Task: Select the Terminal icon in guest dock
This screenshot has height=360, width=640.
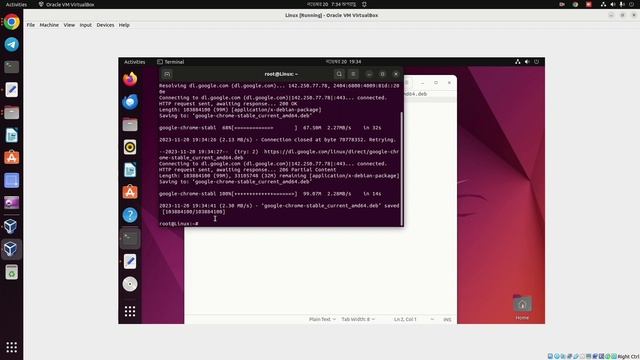Action: coord(130,238)
